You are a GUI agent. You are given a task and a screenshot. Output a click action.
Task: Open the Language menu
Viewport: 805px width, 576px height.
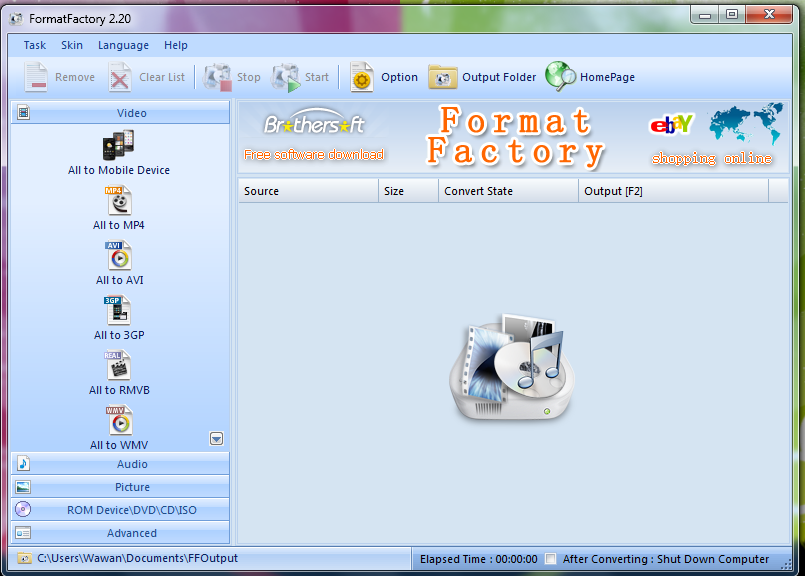pos(123,45)
